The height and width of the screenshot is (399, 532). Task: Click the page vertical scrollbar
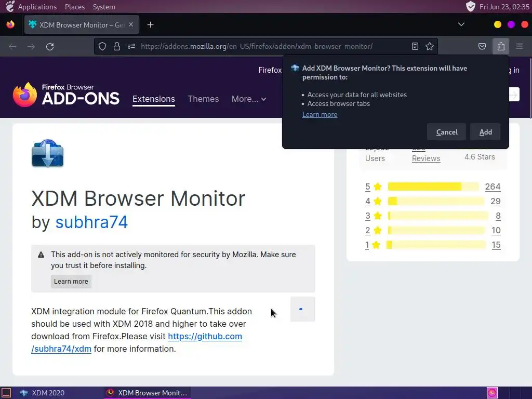click(x=530, y=88)
